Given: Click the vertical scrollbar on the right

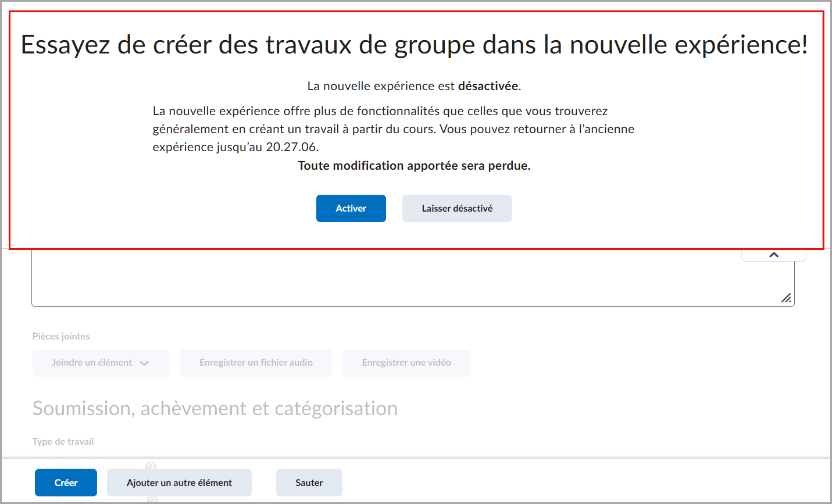Looking at the screenshot, I should click(828, 250).
